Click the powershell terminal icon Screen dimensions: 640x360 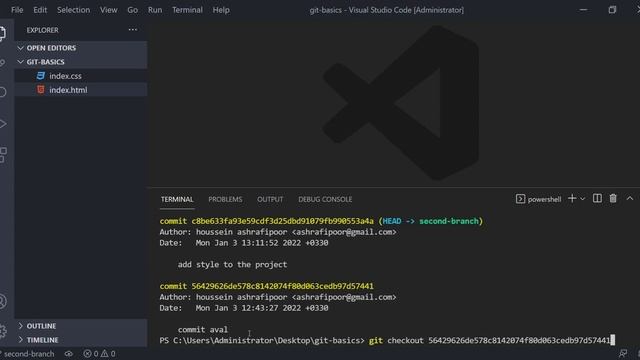(520, 199)
